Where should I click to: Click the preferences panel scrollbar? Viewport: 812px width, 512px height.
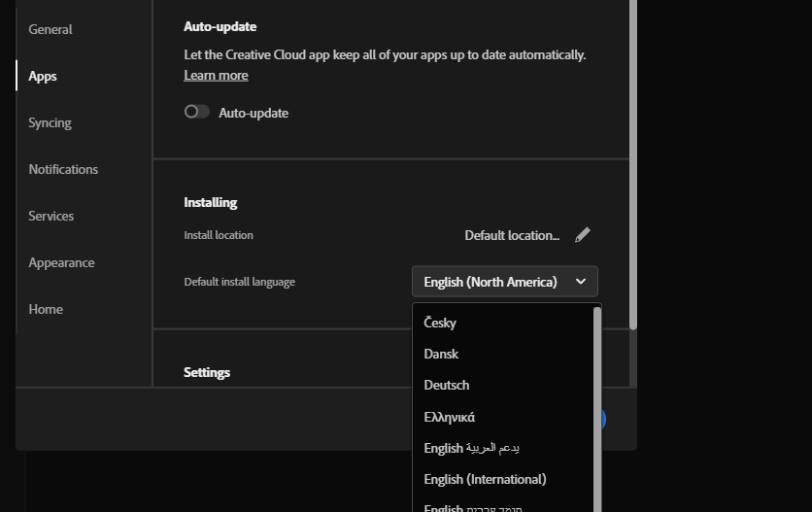(x=633, y=164)
